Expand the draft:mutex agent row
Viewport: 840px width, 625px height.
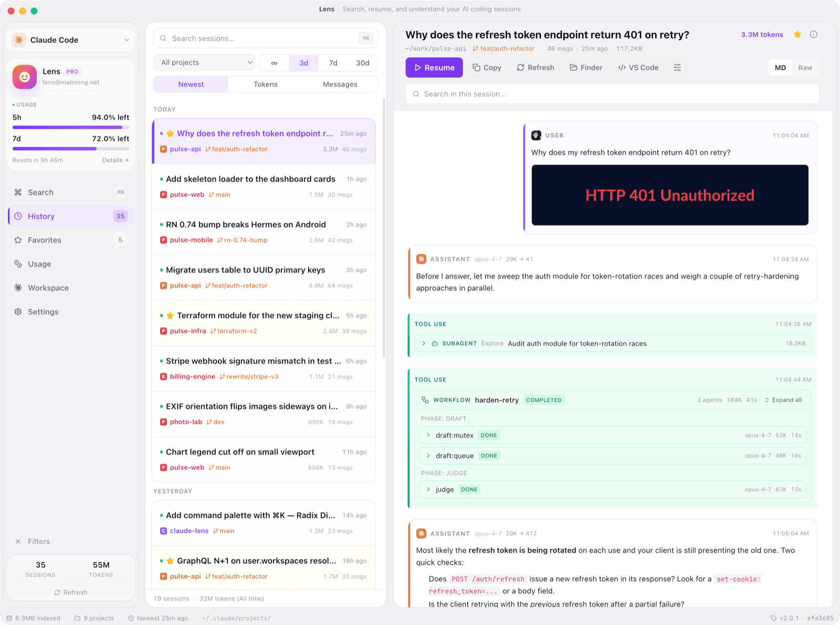(x=613, y=436)
